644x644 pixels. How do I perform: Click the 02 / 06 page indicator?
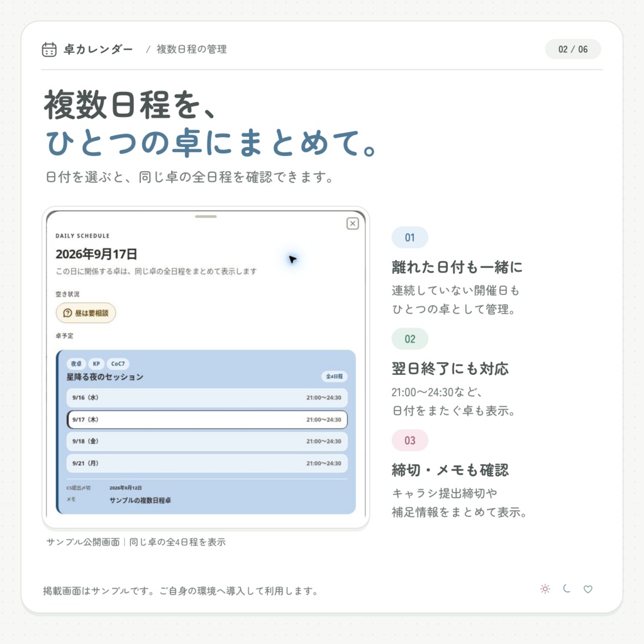click(x=573, y=49)
